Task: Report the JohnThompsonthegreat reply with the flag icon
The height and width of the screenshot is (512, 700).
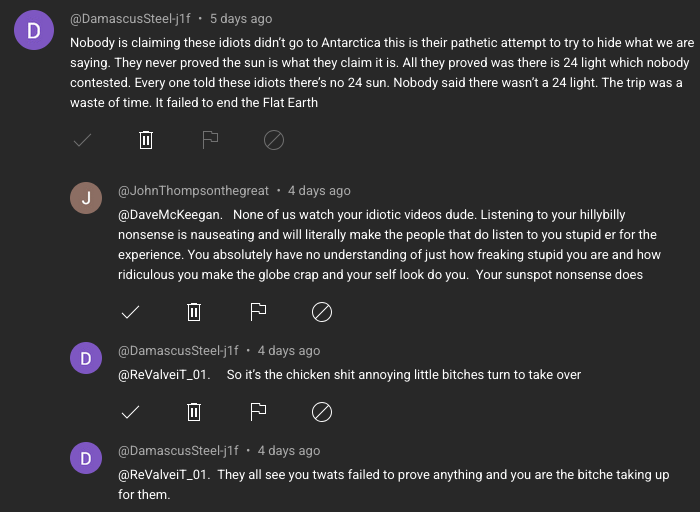Action: click(258, 312)
